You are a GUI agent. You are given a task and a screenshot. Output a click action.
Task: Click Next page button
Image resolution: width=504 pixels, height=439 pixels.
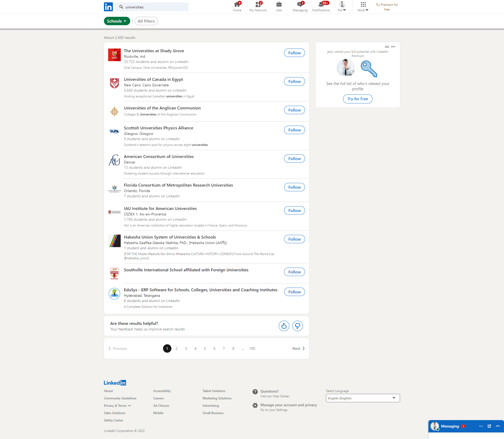tap(298, 348)
